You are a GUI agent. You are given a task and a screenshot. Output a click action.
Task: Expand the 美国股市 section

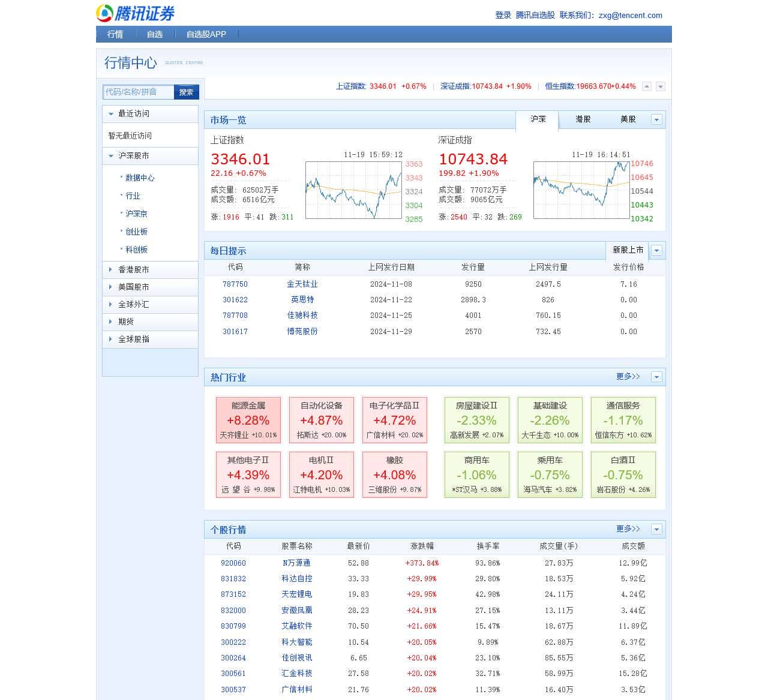click(x=111, y=287)
